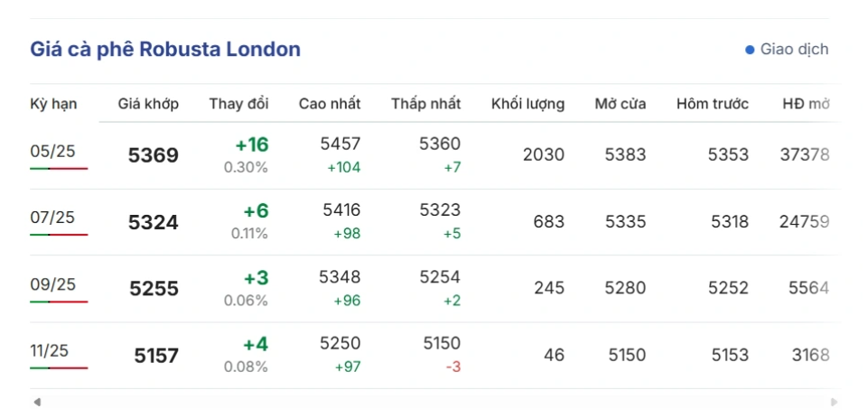The width and height of the screenshot is (868, 418).
Task: Click the blue dot beside Giao dịch
Action: [750, 50]
